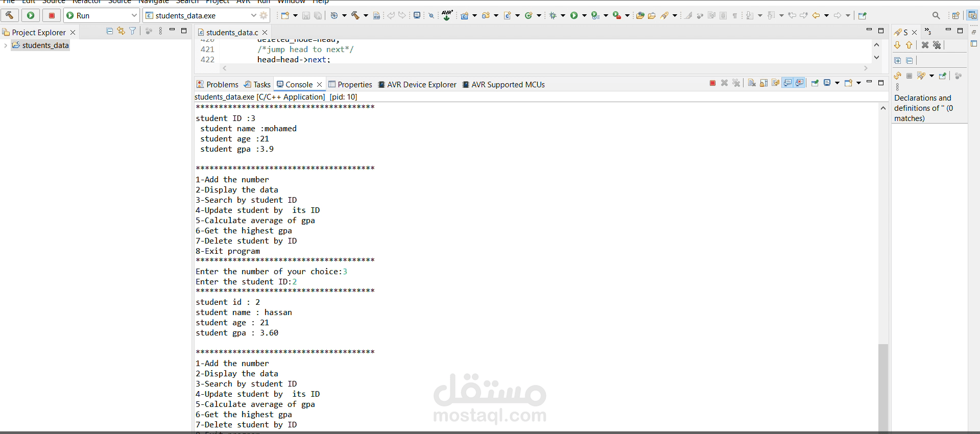Switch to the Tasks tab
Image resolution: width=980 pixels, height=434 pixels.
click(257, 84)
